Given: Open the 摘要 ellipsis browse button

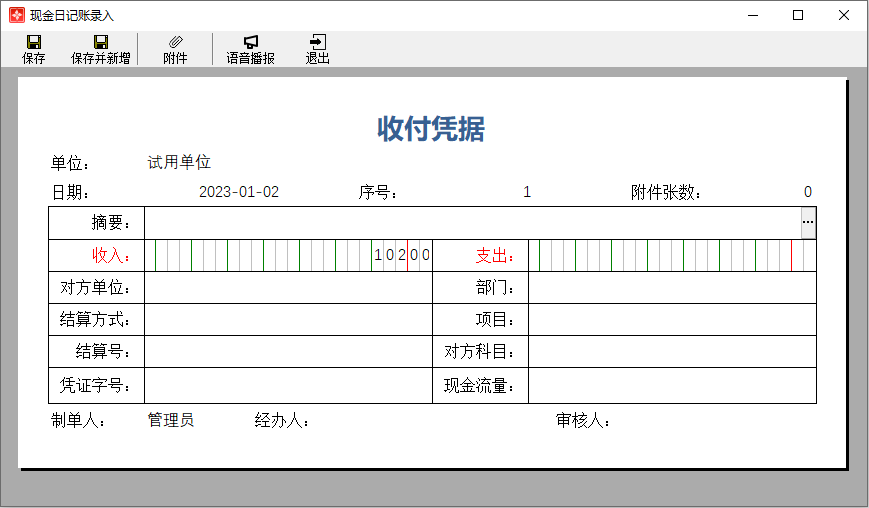Looking at the screenshot, I should pos(808,223).
